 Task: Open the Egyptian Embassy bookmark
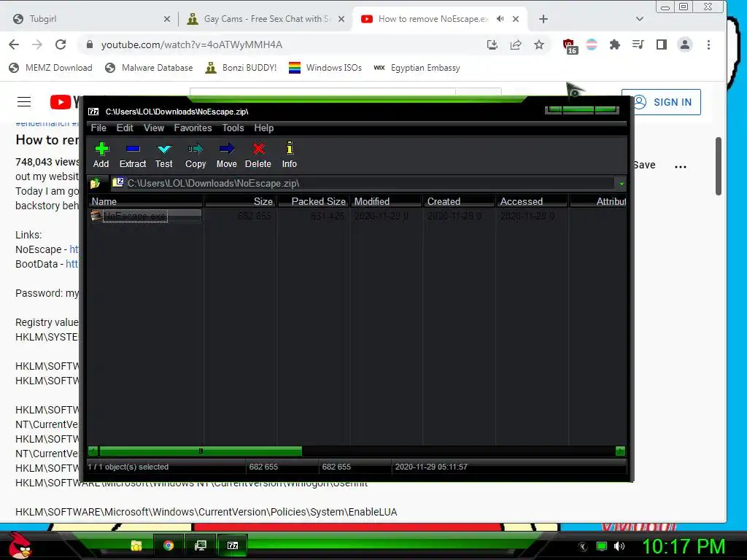[x=417, y=68]
